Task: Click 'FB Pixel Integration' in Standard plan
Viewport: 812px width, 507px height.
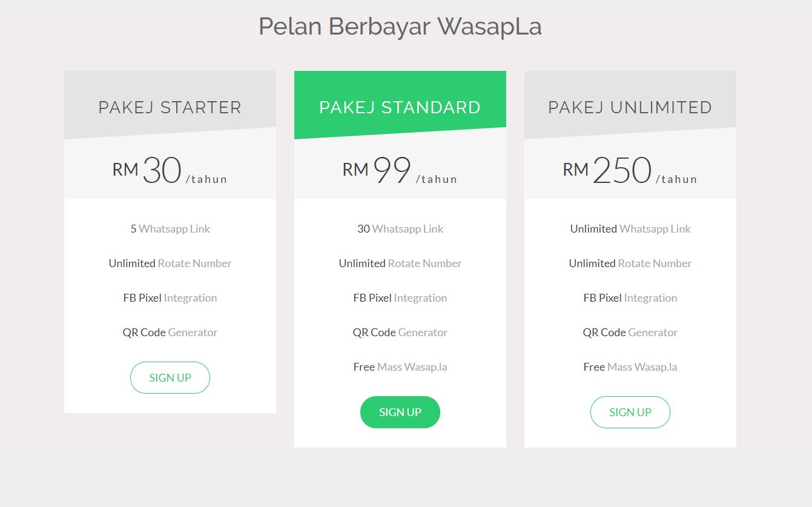Action: pyautogui.click(x=400, y=298)
